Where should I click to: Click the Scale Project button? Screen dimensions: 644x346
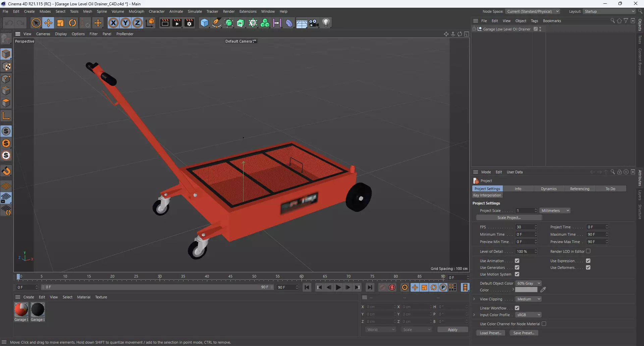(x=509, y=218)
